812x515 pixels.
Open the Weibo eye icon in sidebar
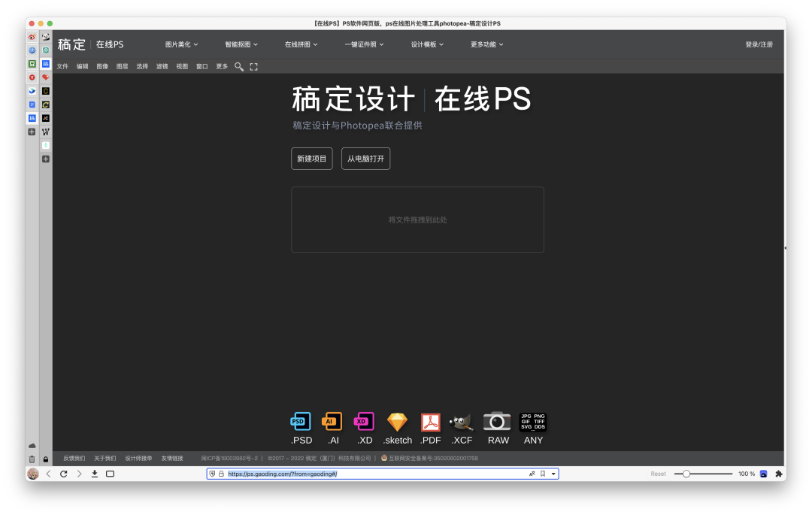point(32,38)
